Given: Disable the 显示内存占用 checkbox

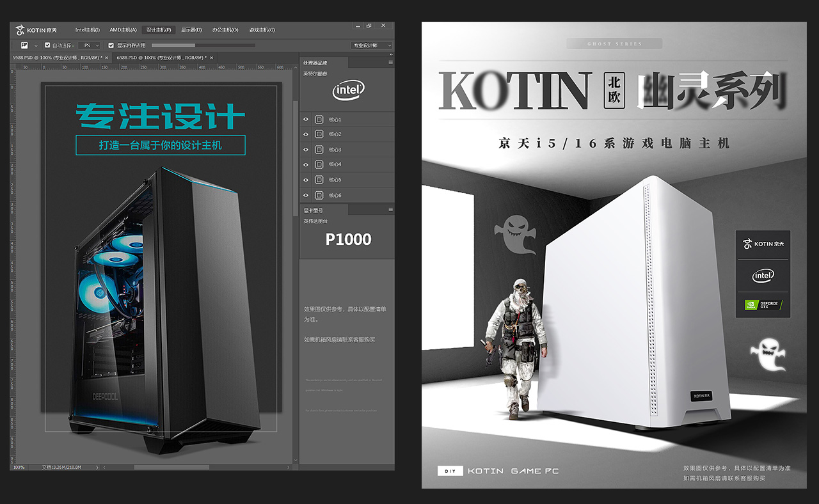Looking at the screenshot, I should point(111,45).
